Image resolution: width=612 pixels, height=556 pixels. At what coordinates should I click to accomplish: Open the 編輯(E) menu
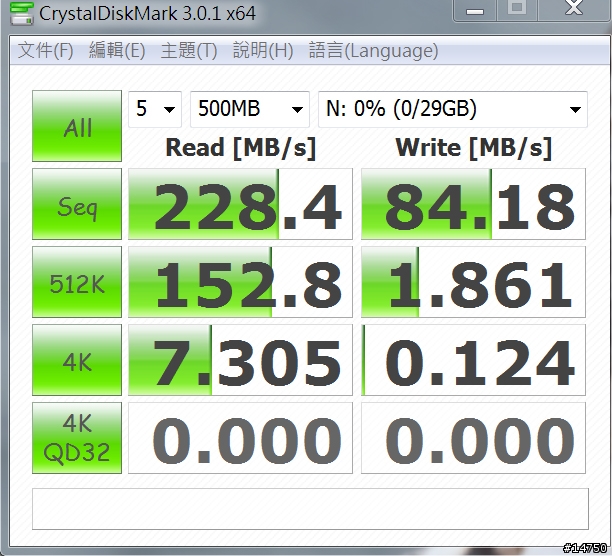pos(117,50)
